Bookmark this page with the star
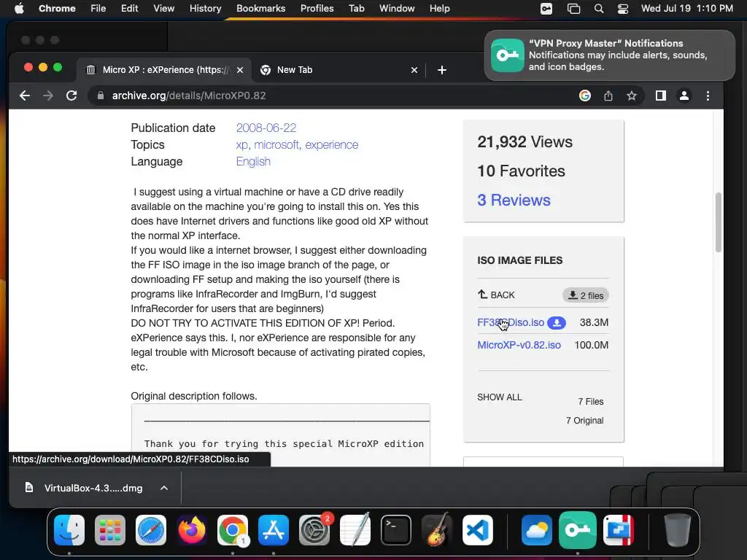 coord(632,96)
